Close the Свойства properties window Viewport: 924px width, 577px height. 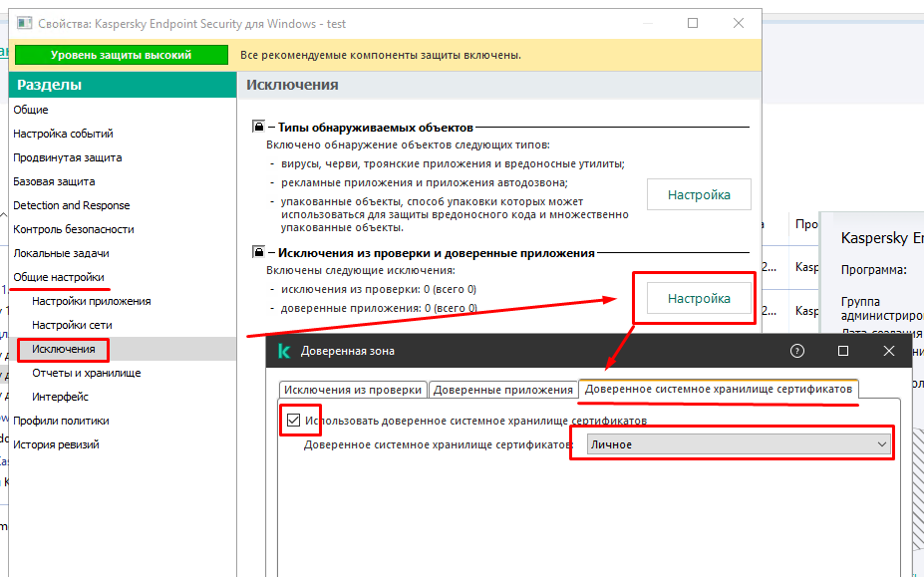click(739, 23)
